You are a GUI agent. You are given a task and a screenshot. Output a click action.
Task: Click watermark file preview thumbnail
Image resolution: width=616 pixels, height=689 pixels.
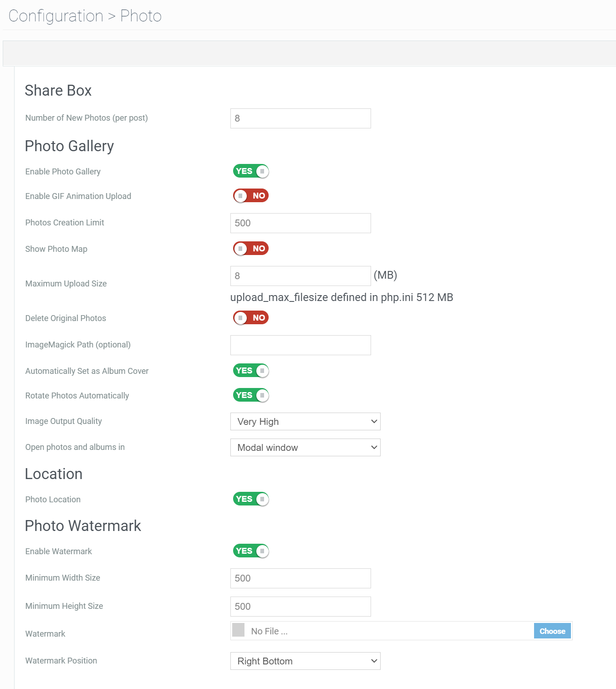239,630
